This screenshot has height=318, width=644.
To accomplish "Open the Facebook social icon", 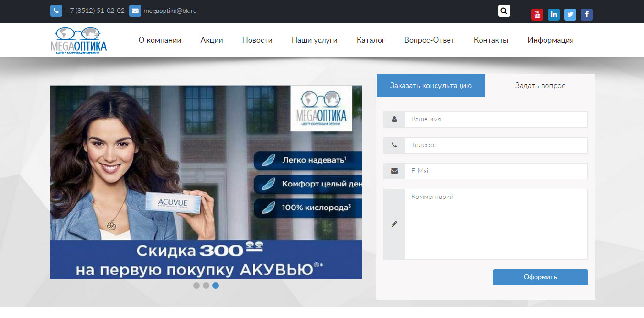I will tap(587, 14).
